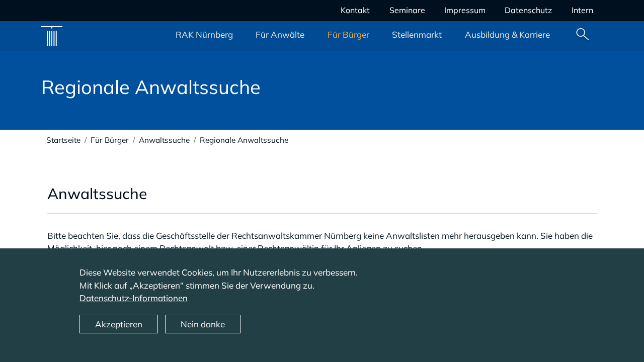The width and height of the screenshot is (644, 362).
Task: Go to Startseite breadcrumb
Action: click(63, 140)
